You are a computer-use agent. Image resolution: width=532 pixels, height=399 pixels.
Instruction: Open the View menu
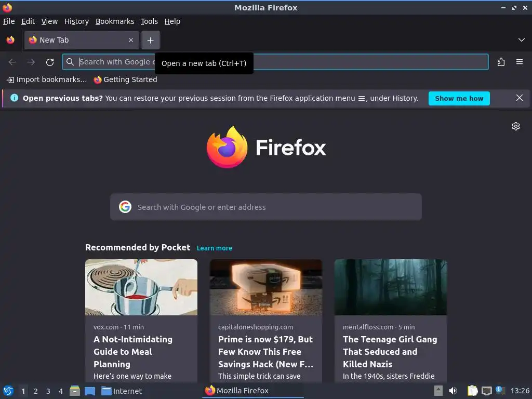49,21
